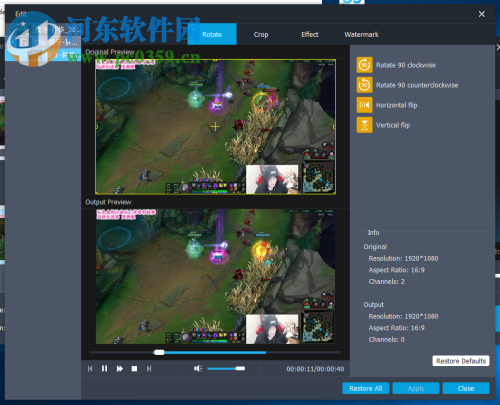
Task: Click the Output Channels: 0 text
Action: point(386,339)
